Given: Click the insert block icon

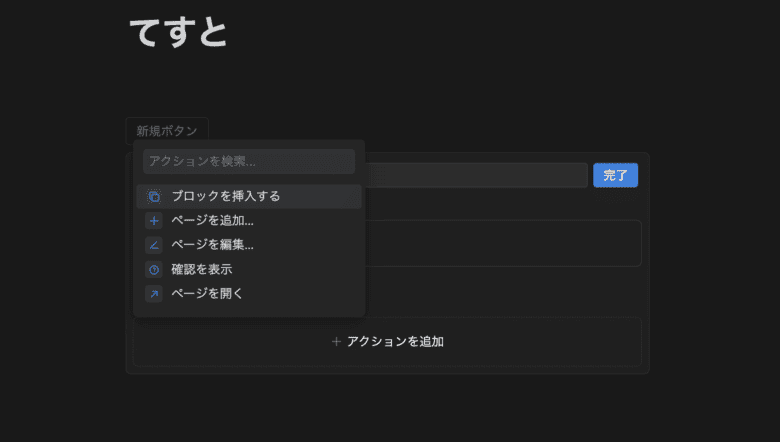Looking at the screenshot, I should coord(154,196).
